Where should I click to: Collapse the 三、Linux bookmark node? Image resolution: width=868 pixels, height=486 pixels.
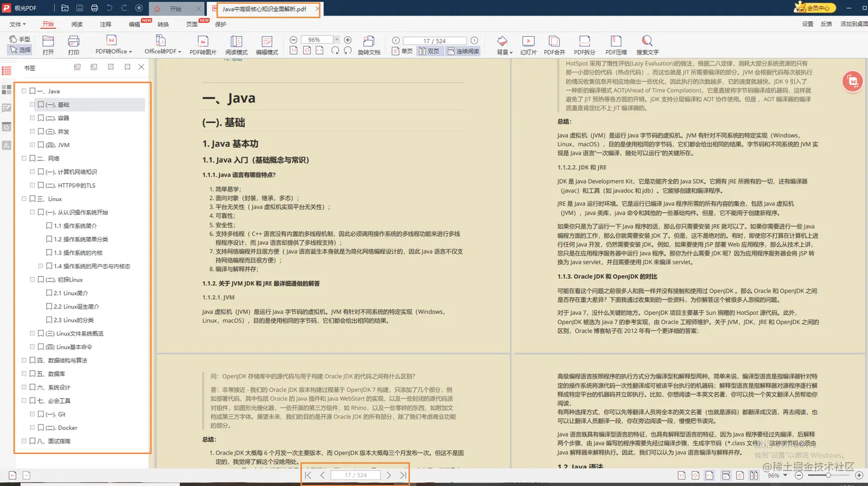click(x=24, y=199)
